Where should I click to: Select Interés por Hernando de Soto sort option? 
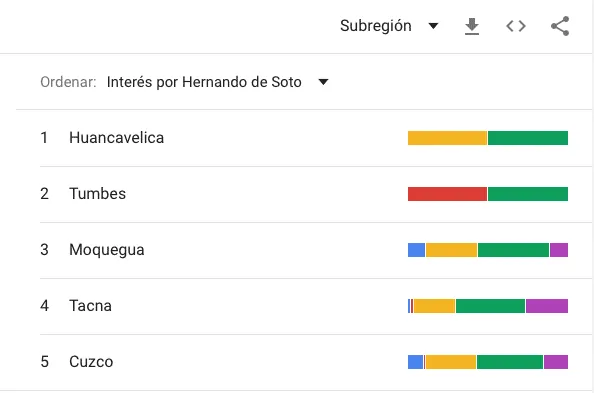(x=204, y=82)
